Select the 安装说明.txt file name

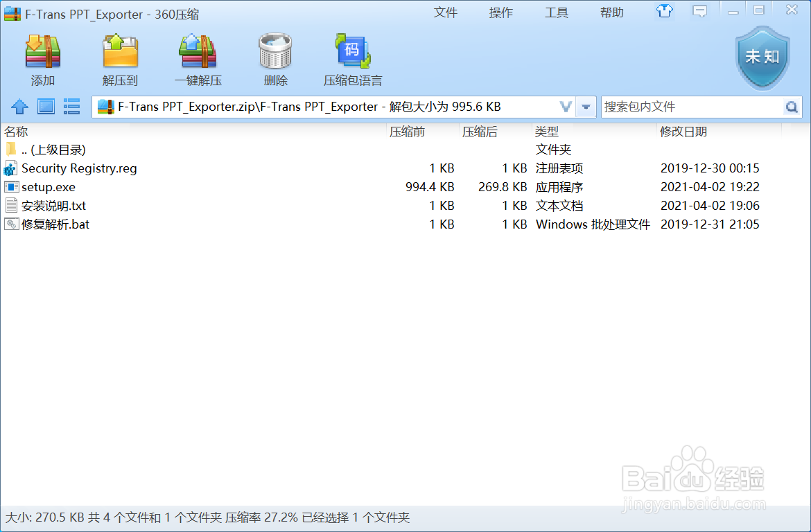pyautogui.click(x=54, y=206)
